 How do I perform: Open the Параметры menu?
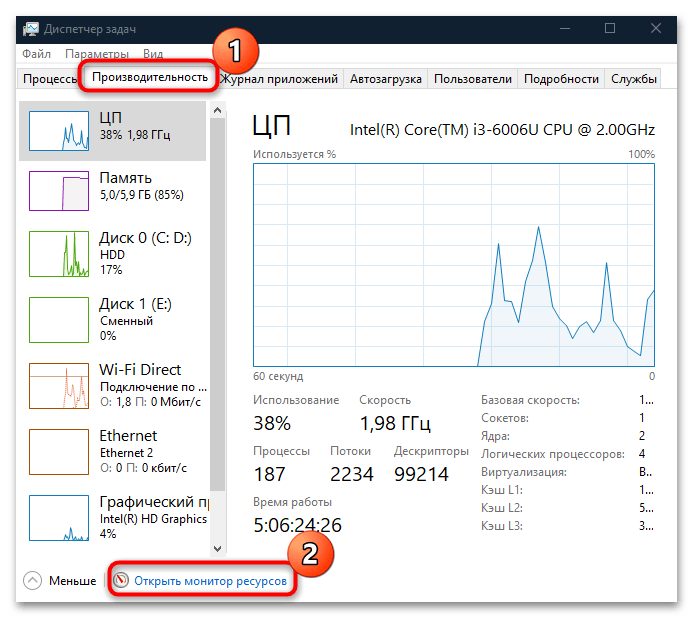coord(97,54)
